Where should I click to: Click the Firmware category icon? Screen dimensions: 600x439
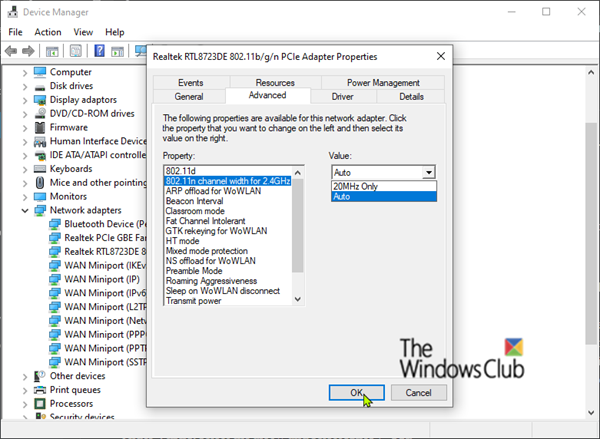40,127
